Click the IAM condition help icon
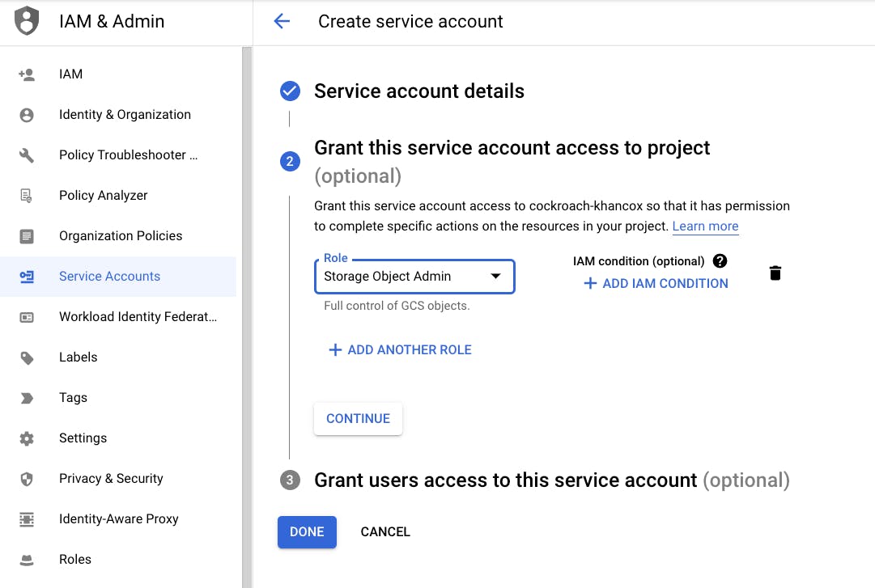Screen dimensions: 875x588 point(719,260)
